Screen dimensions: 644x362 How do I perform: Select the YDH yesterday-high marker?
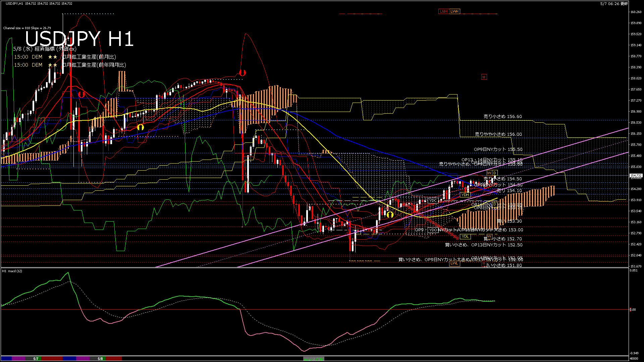465,195
